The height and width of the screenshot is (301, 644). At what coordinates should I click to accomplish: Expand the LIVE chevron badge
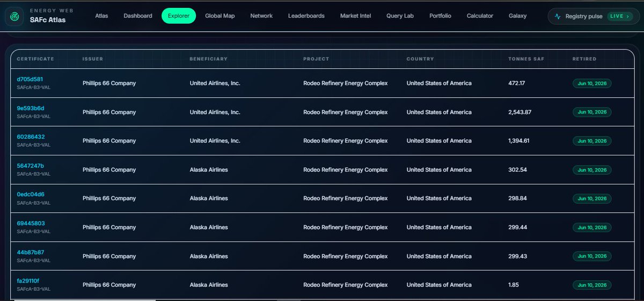coord(620,16)
